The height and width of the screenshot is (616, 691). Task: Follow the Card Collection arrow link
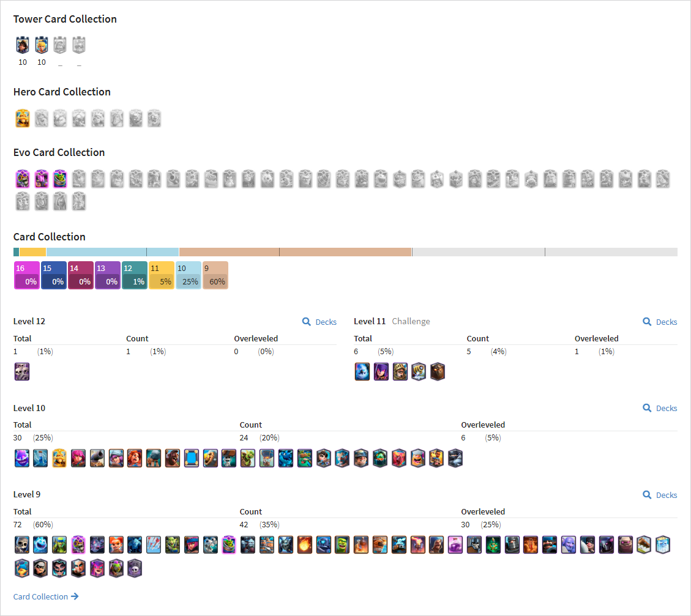(x=46, y=596)
